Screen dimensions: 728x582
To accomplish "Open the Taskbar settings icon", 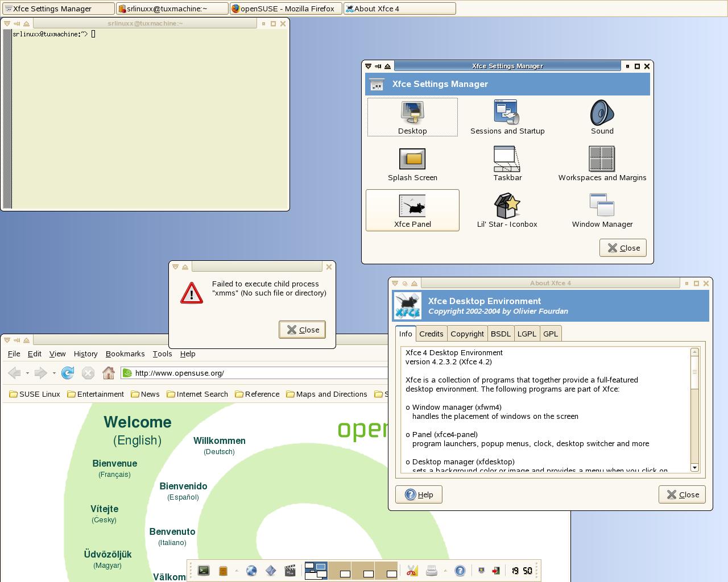I will [x=507, y=164].
